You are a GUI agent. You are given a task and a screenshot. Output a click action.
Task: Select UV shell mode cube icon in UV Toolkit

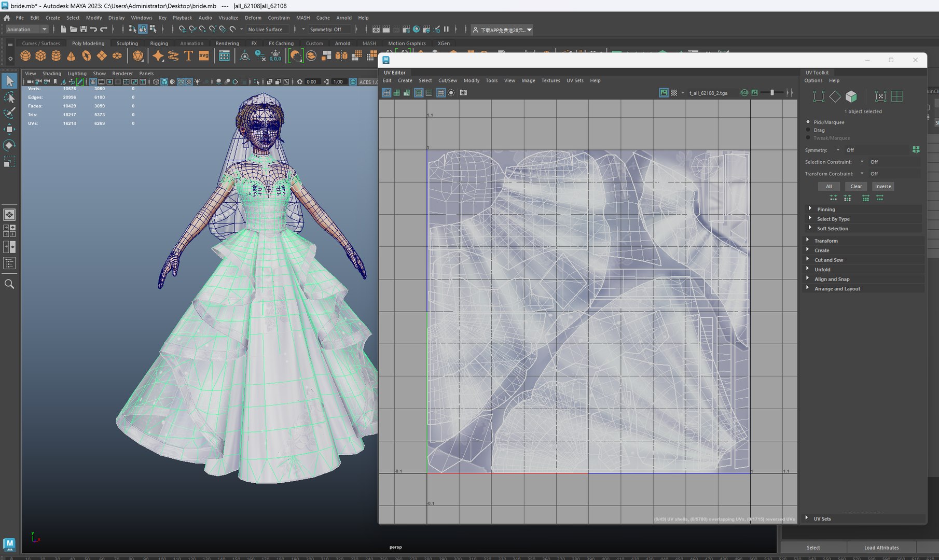(851, 96)
